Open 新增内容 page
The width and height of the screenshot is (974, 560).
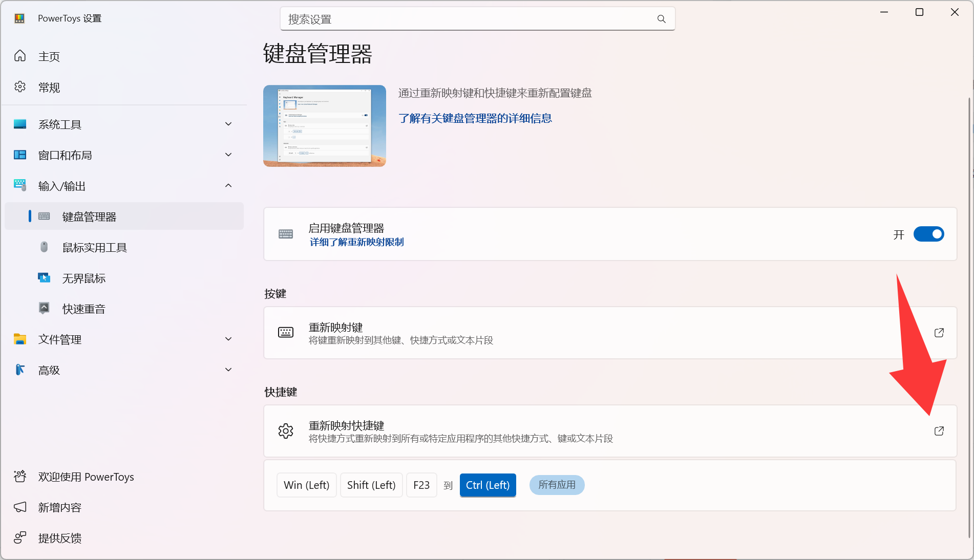(x=124, y=507)
